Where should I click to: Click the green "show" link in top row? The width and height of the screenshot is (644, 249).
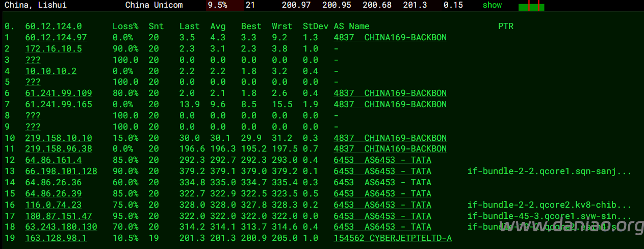coord(492,5)
